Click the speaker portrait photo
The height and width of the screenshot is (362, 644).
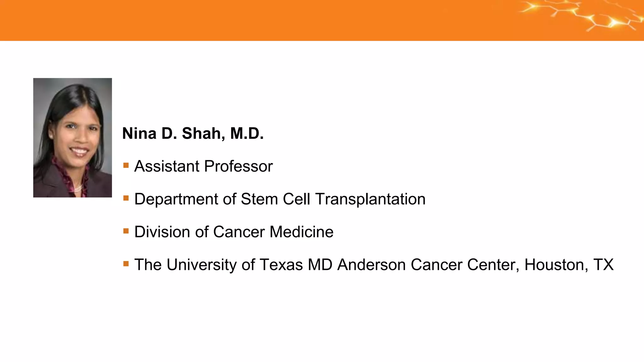(73, 138)
